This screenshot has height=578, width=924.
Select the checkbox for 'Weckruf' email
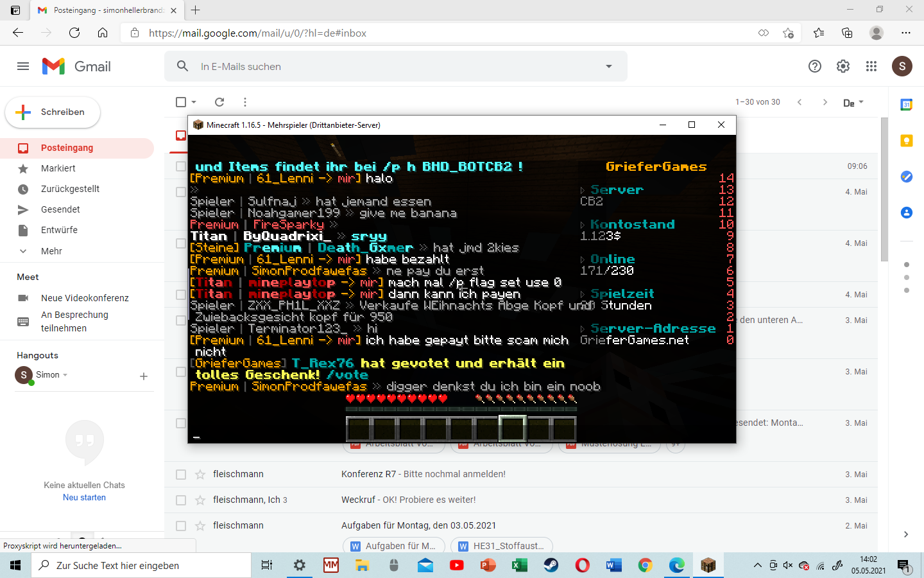[x=181, y=500]
